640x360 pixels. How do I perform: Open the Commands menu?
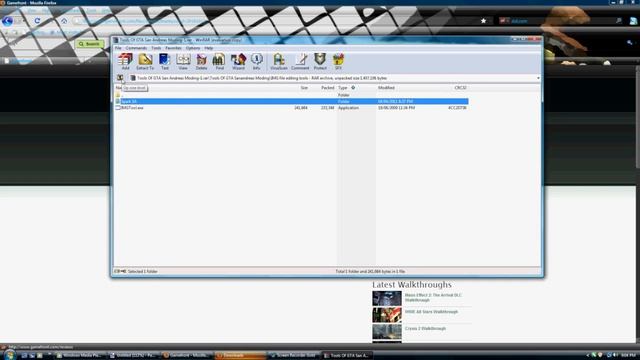[136, 48]
